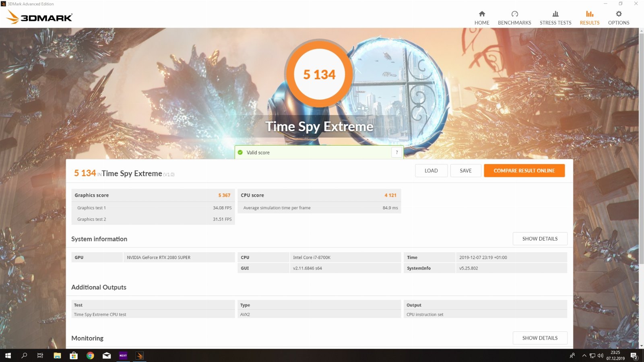Open NZXT app from taskbar
The height and width of the screenshot is (362, 644).
[x=123, y=356]
